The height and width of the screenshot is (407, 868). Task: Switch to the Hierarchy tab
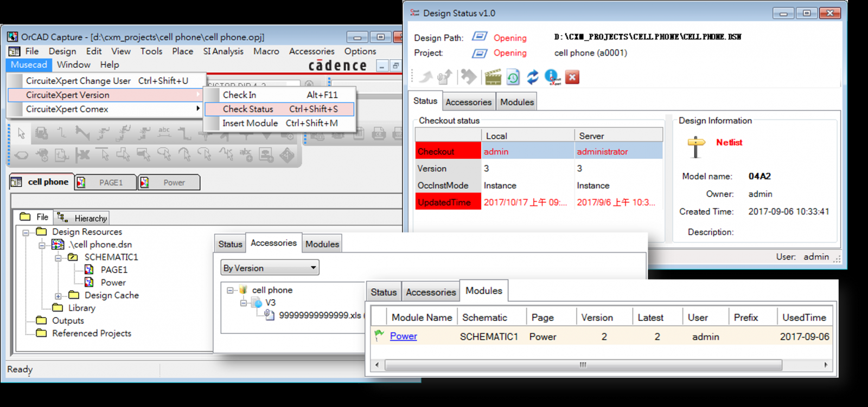point(82,218)
